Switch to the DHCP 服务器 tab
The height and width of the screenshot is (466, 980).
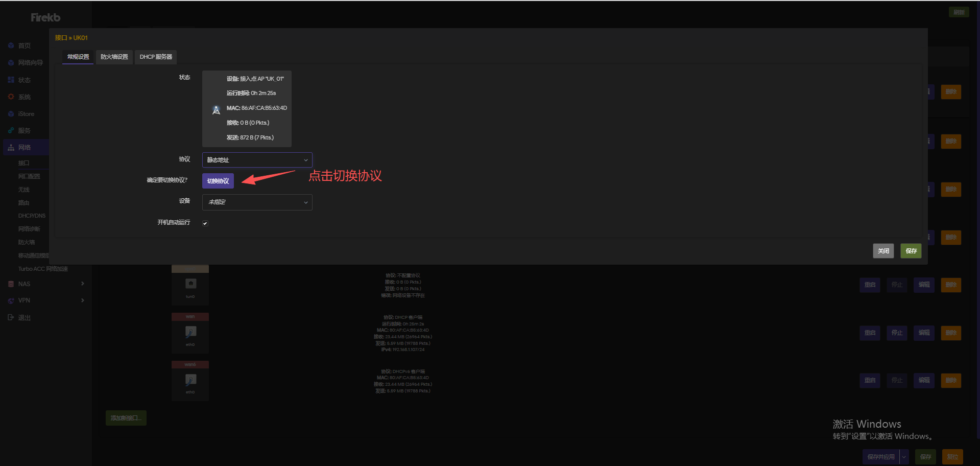pos(156,57)
